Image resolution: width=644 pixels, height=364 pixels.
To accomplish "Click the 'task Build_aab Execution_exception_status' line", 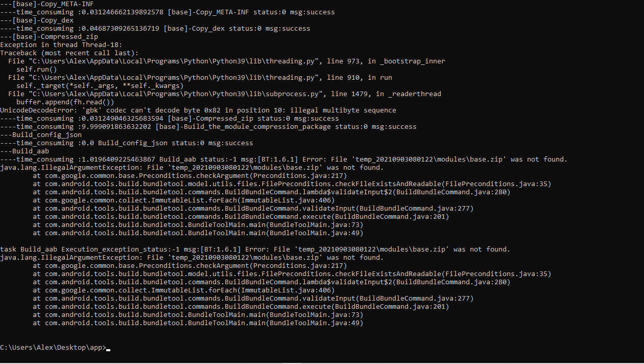I will [255, 249].
